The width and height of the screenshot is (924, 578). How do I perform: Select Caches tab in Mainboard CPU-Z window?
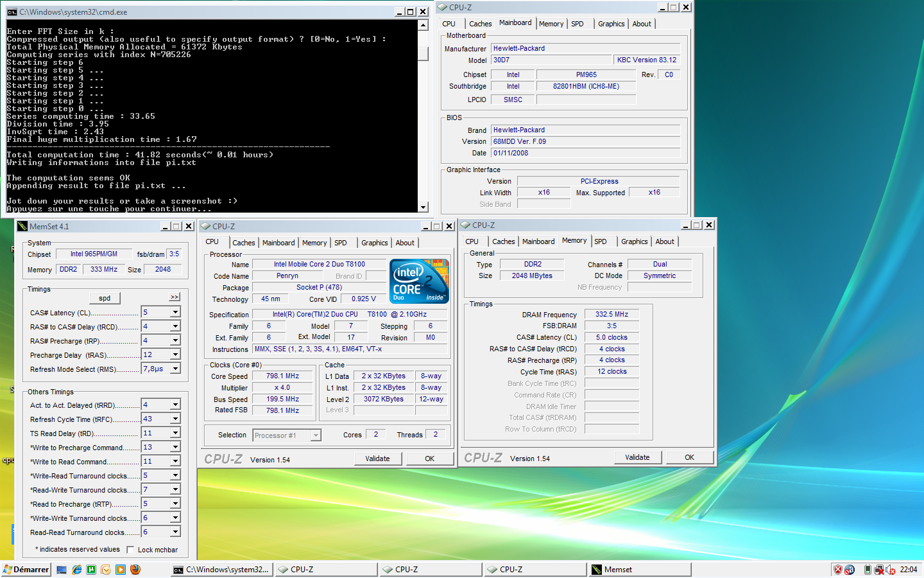click(480, 24)
